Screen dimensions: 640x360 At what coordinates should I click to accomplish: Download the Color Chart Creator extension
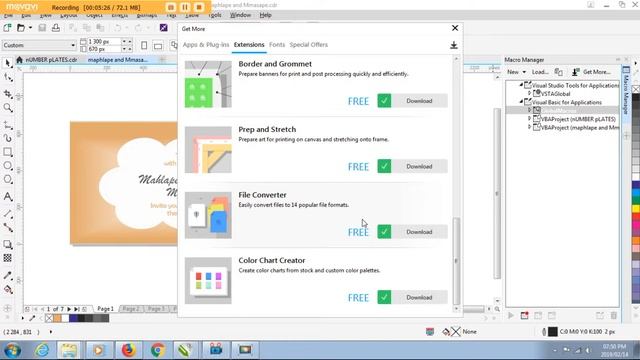tap(419, 297)
